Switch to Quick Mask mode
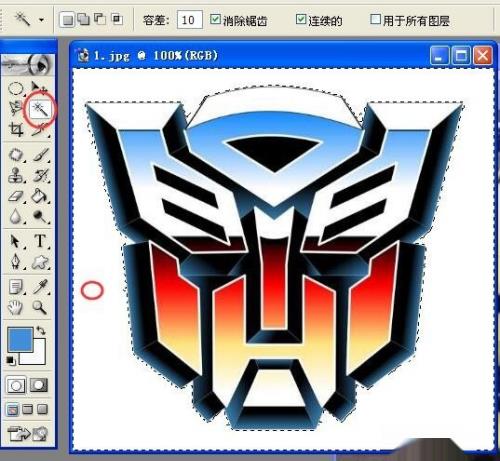The image size is (500, 461). point(39,385)
